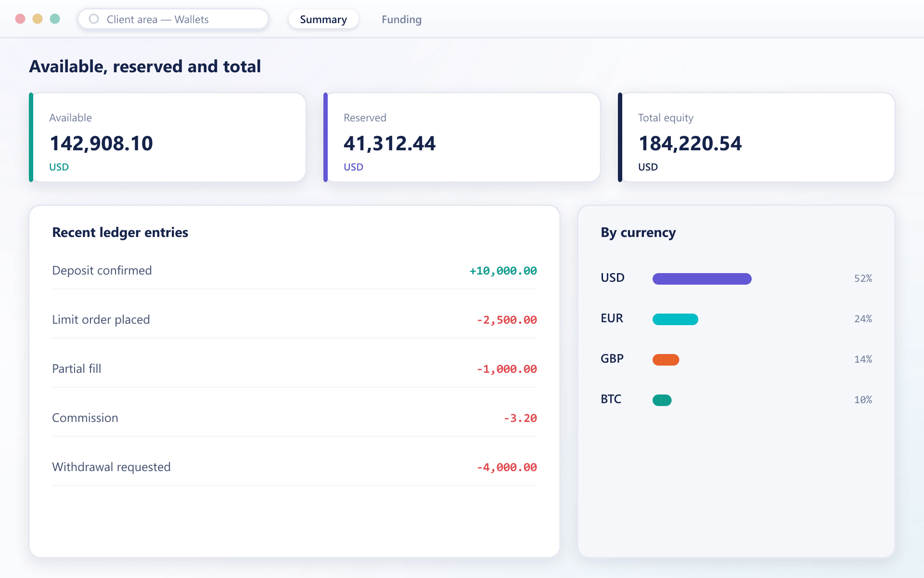Click the Client area — Wallets address field
Screen dimensions: 924x578
(173, 19)
